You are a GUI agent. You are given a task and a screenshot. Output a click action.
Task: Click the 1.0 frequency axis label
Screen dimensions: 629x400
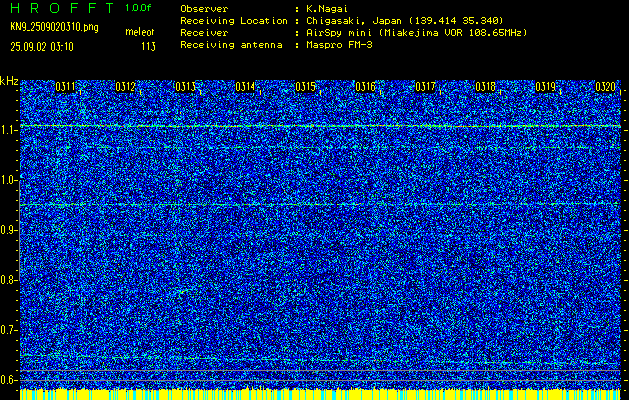pos(7,181)
